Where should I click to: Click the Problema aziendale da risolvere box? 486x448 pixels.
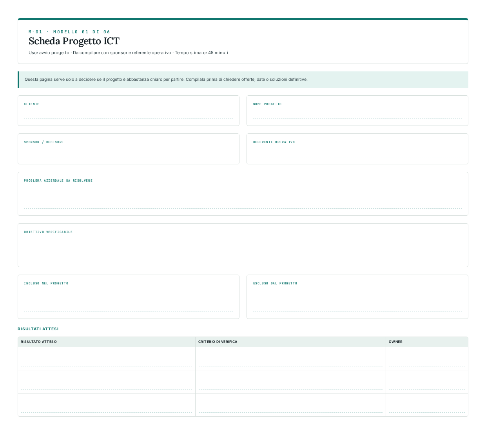(243, 197)
